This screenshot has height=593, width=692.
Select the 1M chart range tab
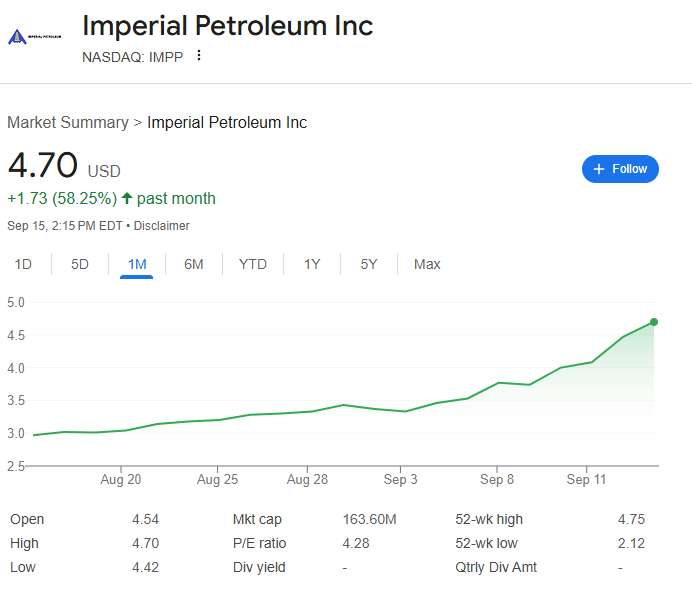coord(137,265)
